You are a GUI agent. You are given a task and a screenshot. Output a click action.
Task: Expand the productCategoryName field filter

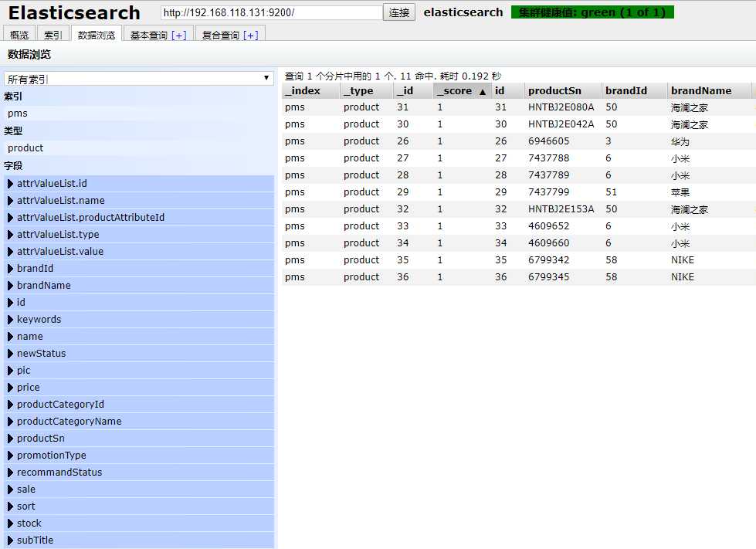[x=139, y=422]
